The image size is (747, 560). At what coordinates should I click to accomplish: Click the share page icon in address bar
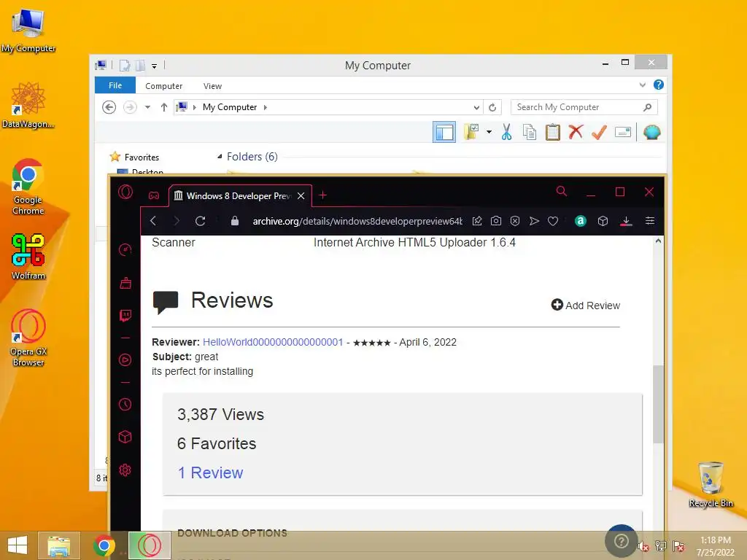click(477, 221)
